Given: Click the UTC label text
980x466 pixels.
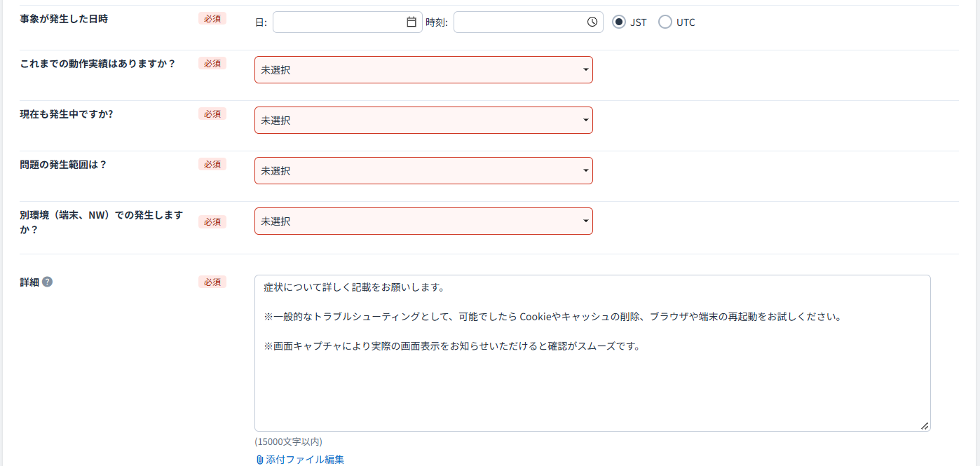Looking at the screenshot, I should [x=686, y=22].
